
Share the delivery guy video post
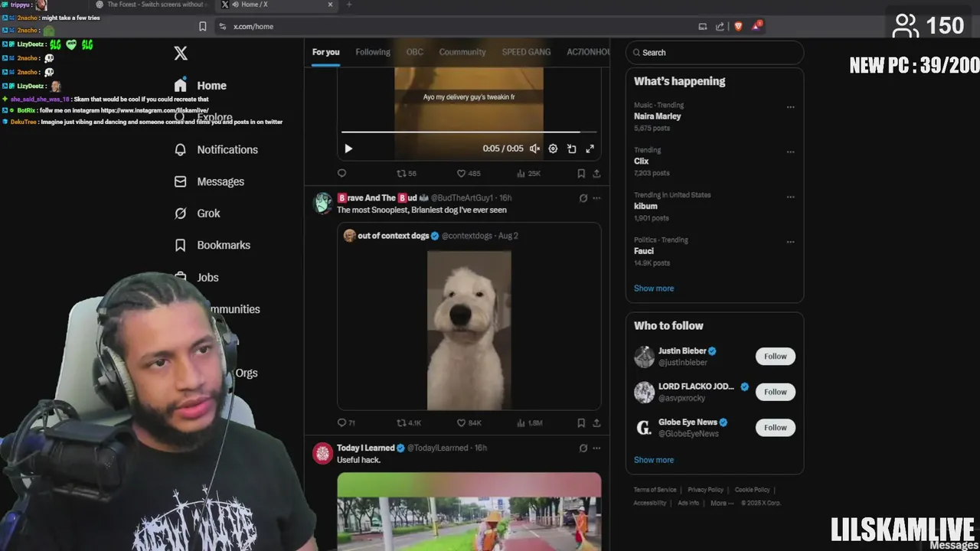(596, 174)
